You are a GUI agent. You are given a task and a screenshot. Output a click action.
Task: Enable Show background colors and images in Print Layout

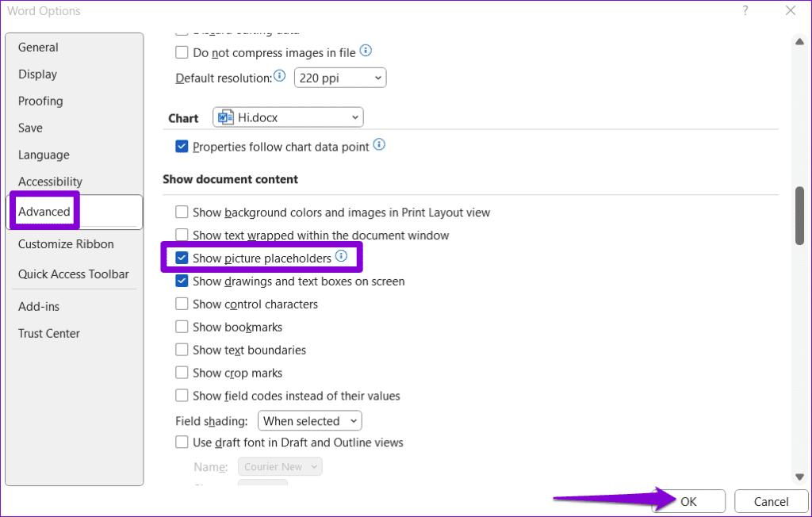(182, 212)
